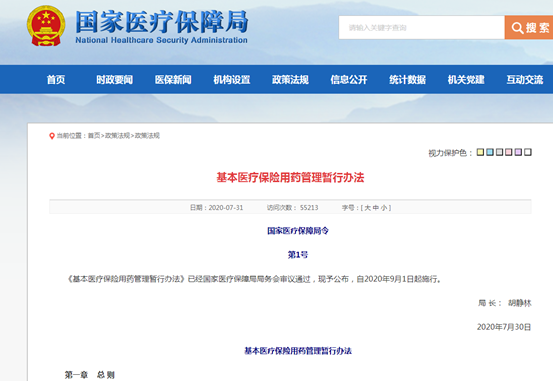The width and height of the screenshot is (553, 381).
Task: Open the 统计数据 nav menu item
Action: point(407,80)
